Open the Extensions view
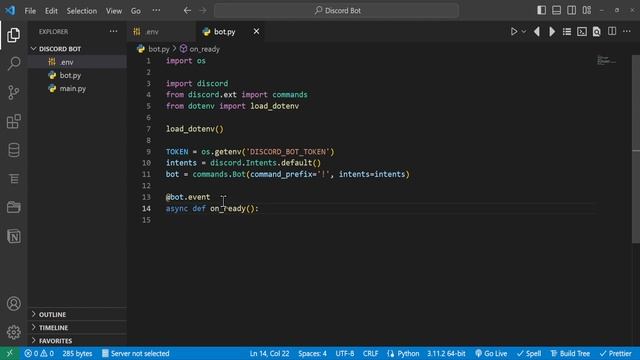The image size is (640, 360). tap(13, 121)
